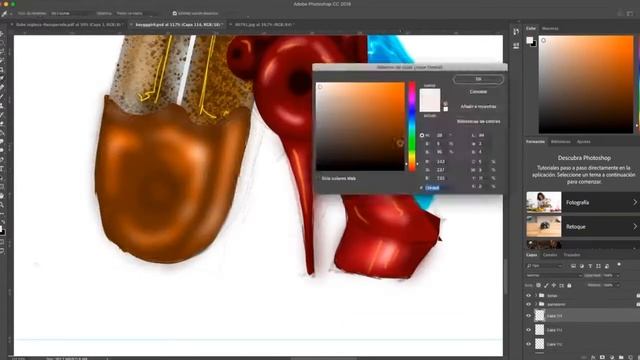640x360 pixels.
Task: Lock image pixels brush icon
Action: 546,285
